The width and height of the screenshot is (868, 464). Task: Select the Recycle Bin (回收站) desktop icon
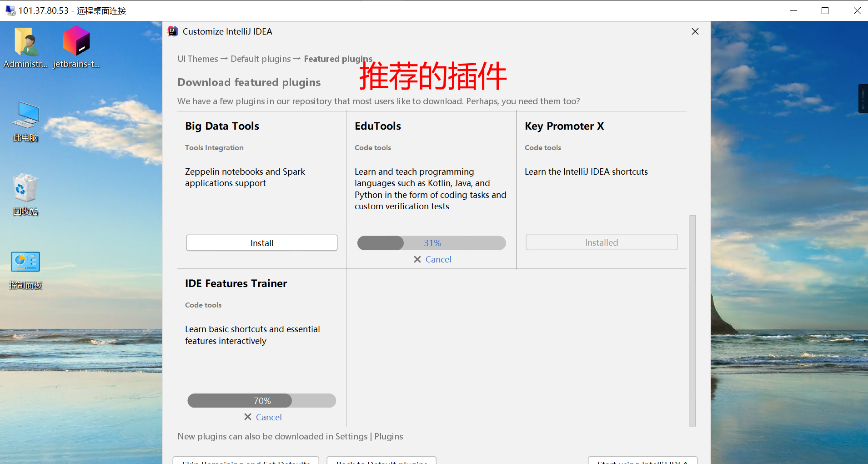[x=25, y=195]
